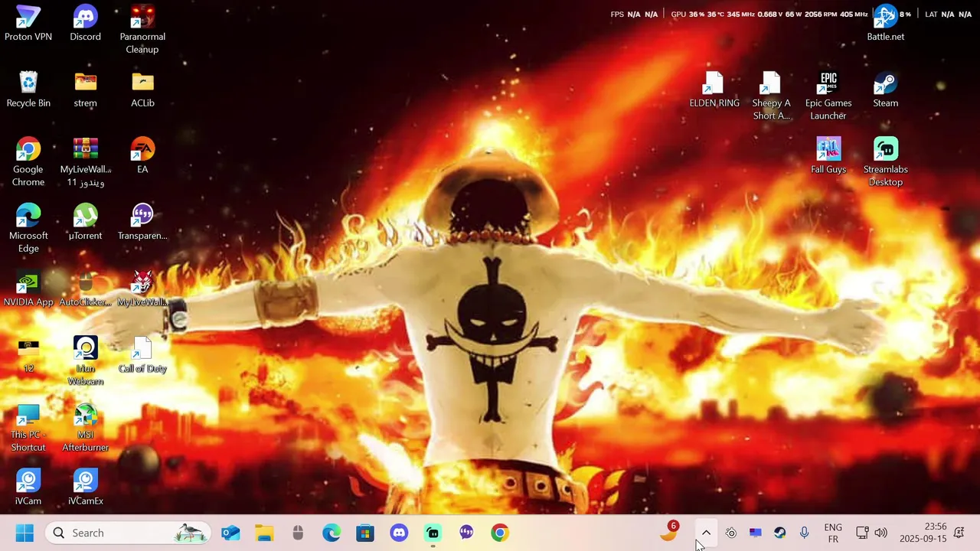Select the Battle.net desktop shortcut
980x551 pixels.
pos(886,23)
